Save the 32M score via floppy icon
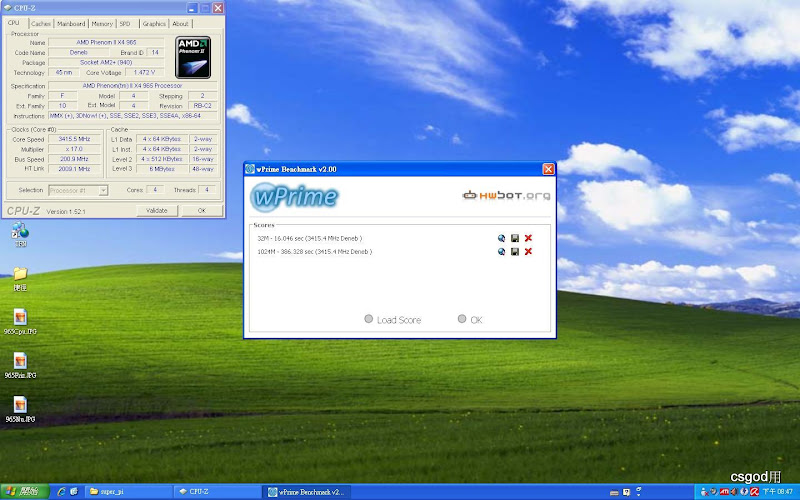Screen dimensions: 800x500 [515, 238]
